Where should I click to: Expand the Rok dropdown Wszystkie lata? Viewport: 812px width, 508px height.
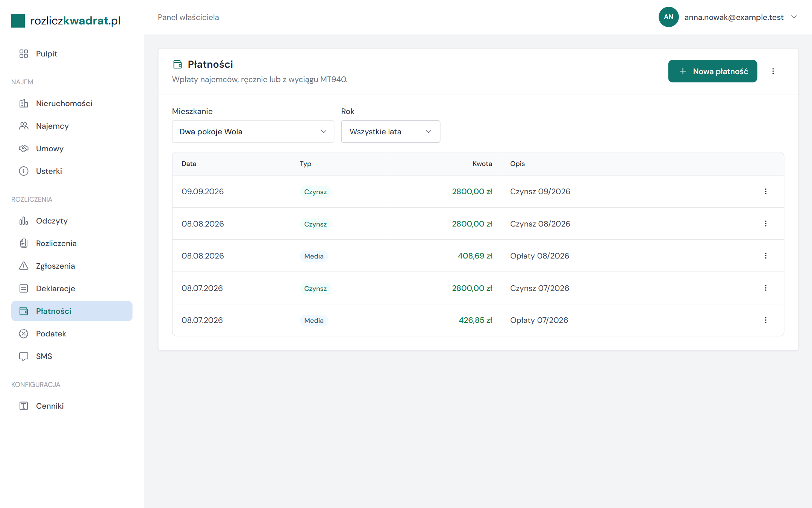click(x=391, y=132)
